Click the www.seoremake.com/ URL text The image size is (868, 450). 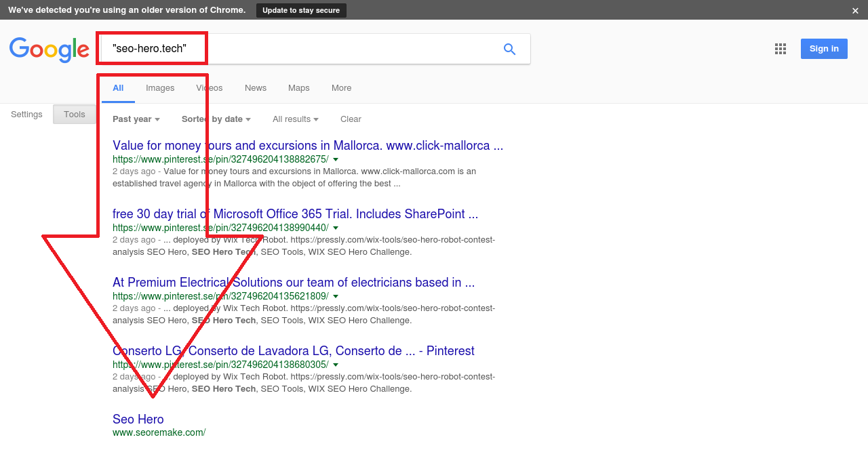click(159, 432)
